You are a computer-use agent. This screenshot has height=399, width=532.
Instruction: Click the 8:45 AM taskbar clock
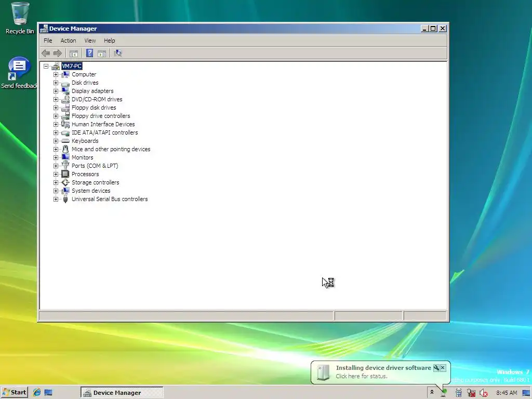click(x=507, y=393)
